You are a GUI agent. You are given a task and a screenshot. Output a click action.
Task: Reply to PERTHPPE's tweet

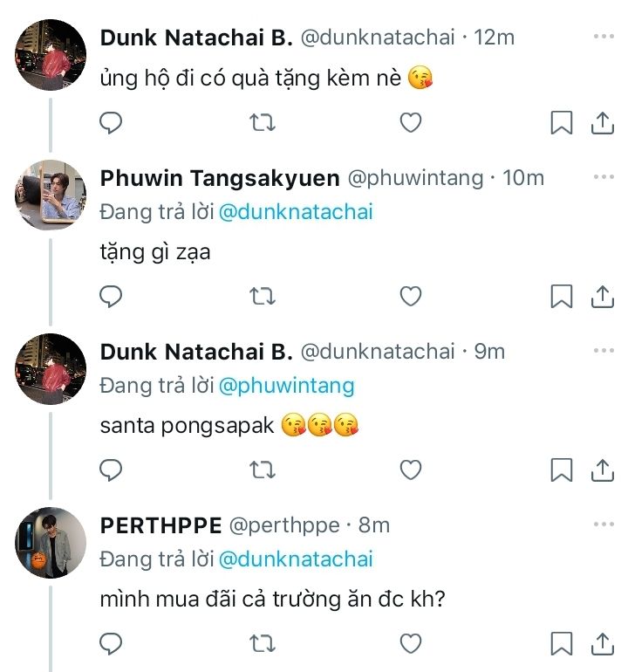[x=111, y=644]
